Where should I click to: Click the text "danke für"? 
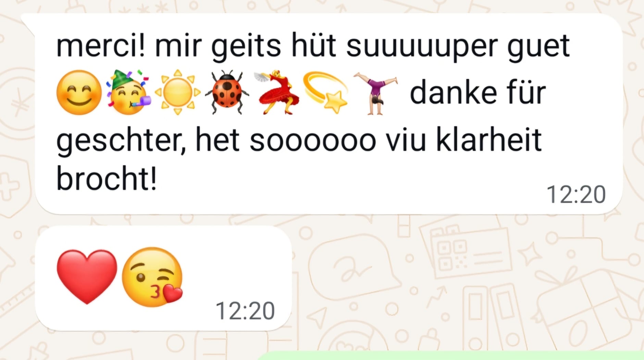(x=478, y=92)
